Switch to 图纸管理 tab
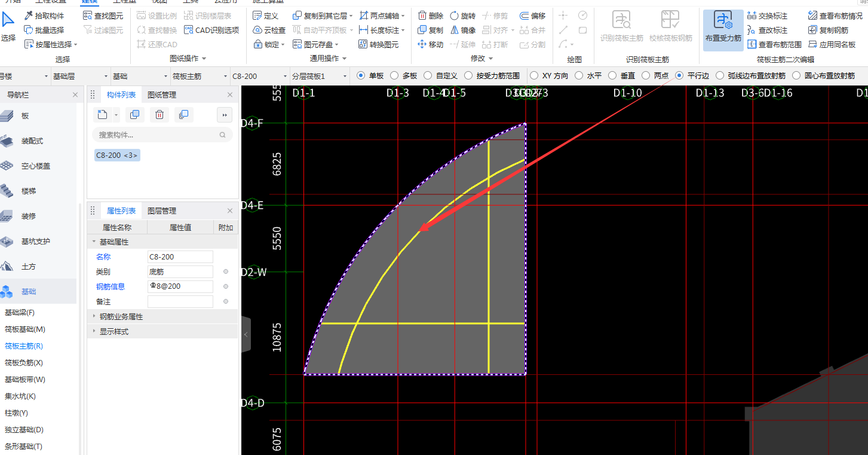868x455 pixels. tap(162, 94)
